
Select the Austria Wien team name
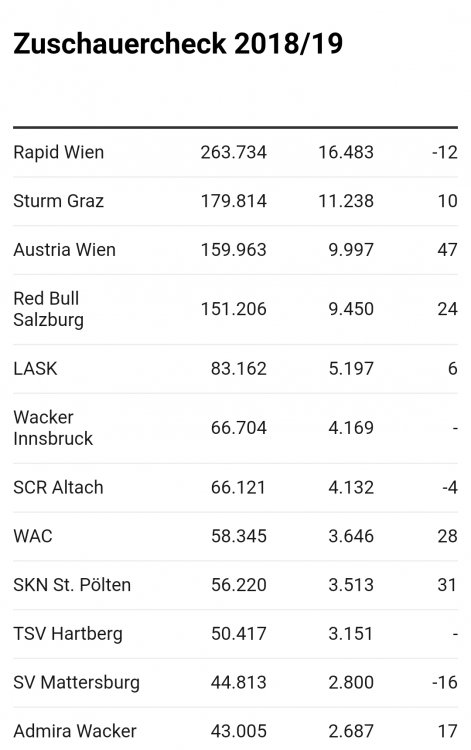(65, 250)
